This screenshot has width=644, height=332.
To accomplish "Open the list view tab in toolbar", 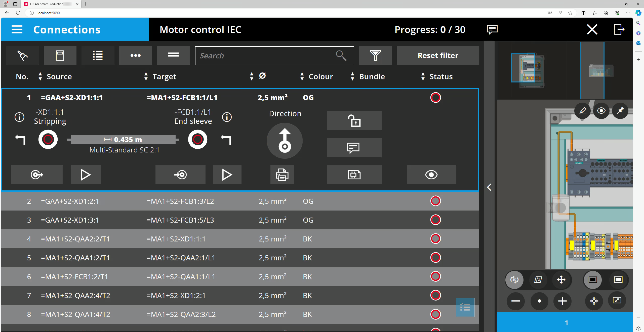I will coord(98,56).
